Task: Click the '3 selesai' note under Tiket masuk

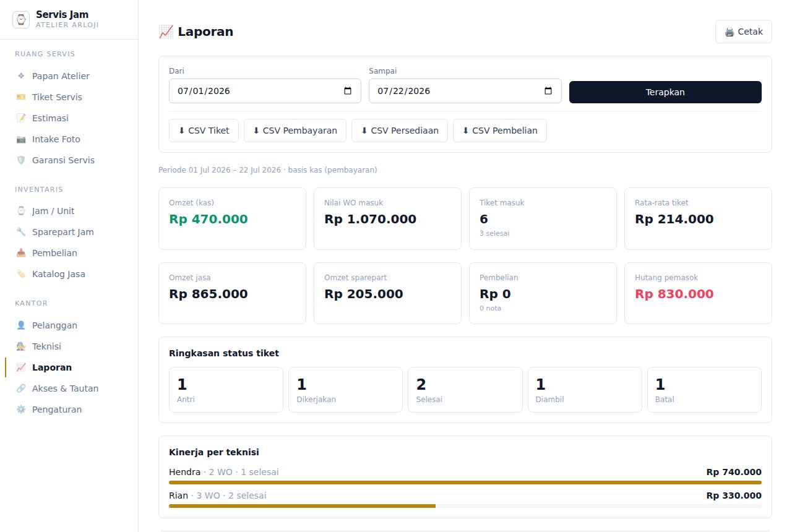Action: pos(494,233)
